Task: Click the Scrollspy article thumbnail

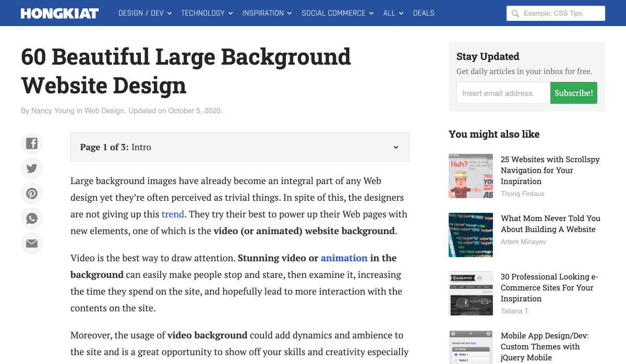Action: pos(471,176)
